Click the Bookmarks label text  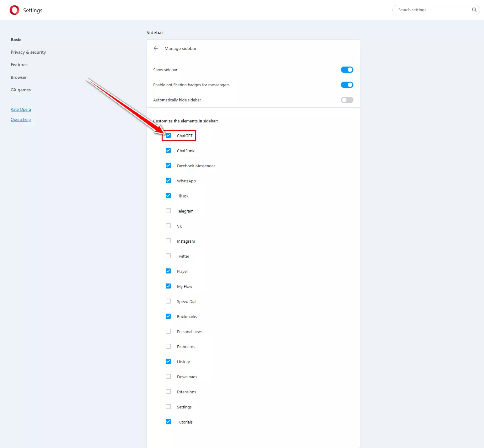[187, 316]
